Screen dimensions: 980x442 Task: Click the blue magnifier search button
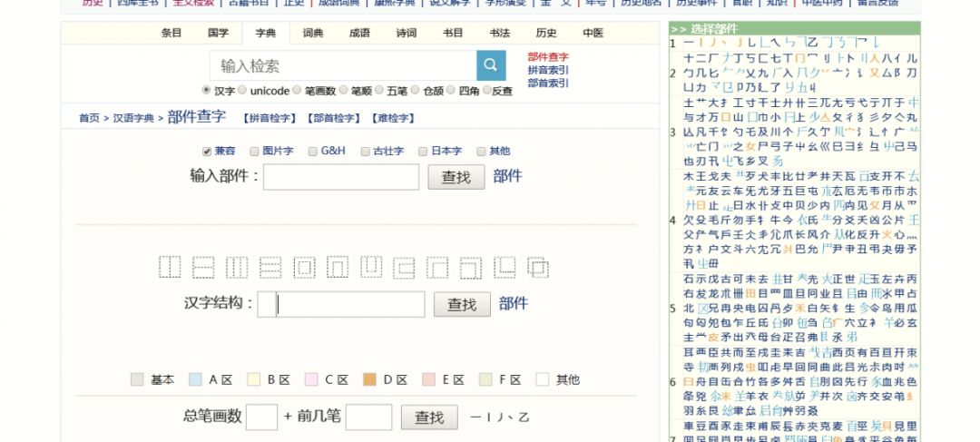[x=490, y=65]
